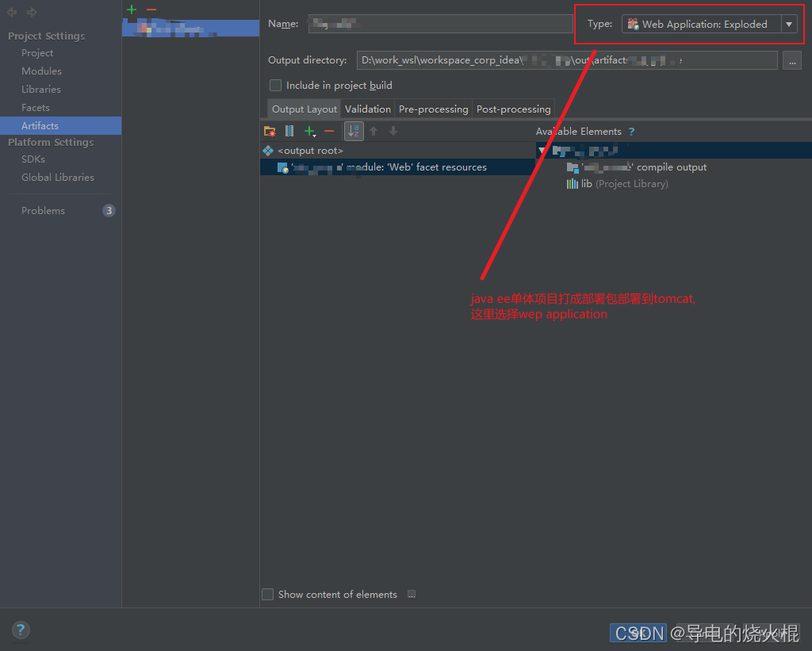Click the Web facet resources icon
Screen dimensions: 812x651
pos(283,167)
